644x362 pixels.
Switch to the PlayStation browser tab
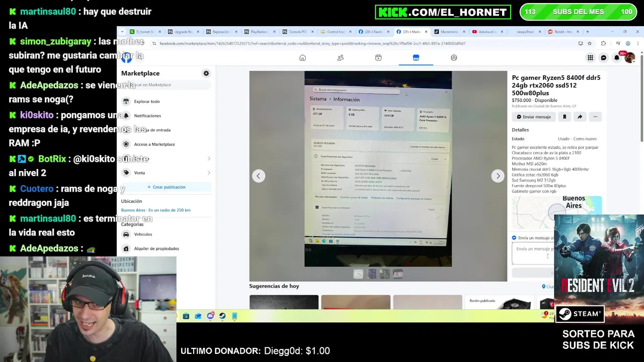(260, 32)
